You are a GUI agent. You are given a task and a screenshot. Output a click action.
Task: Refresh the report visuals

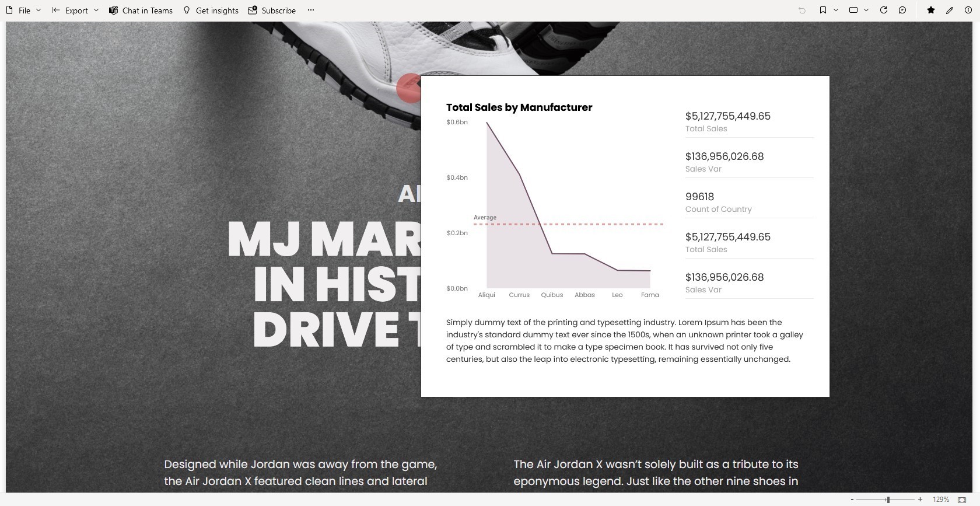tap(884, 11)
